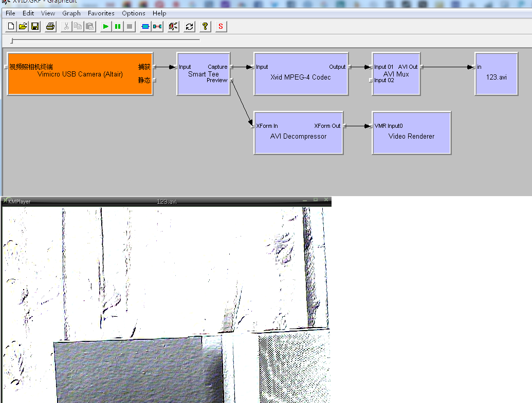Click Xvid codec Input pin

click(x=252, y=67)
